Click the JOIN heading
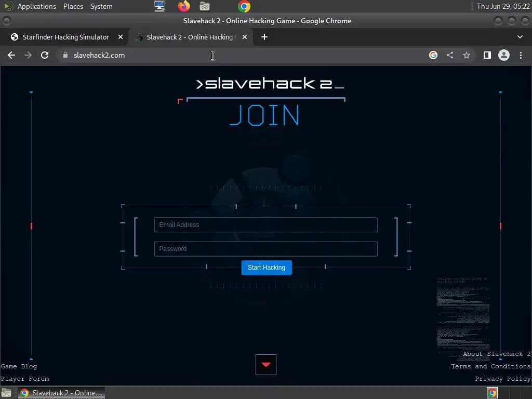The width and height of the screenshot is (532, 399). pos(264,115)
